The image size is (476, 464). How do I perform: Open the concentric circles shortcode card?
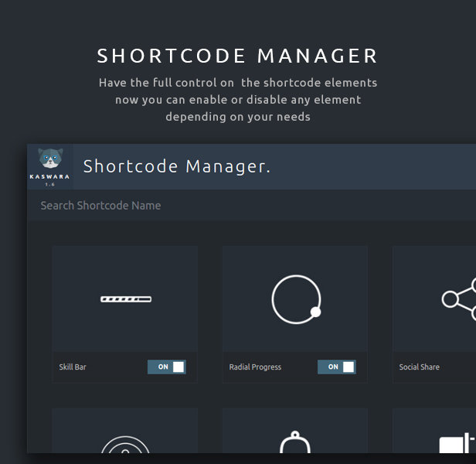[x=125, y=431]
